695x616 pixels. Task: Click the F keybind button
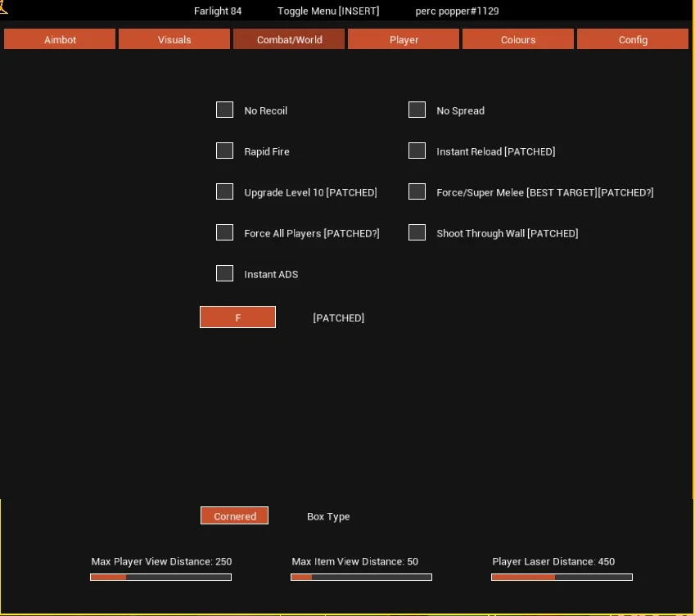coord(237,317)
